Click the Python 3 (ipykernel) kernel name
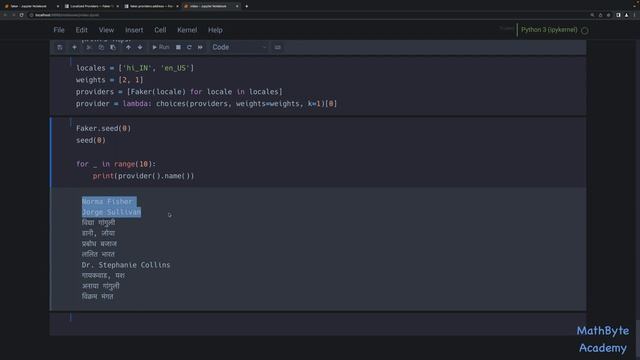640x360 pixels. pos(549,30)
